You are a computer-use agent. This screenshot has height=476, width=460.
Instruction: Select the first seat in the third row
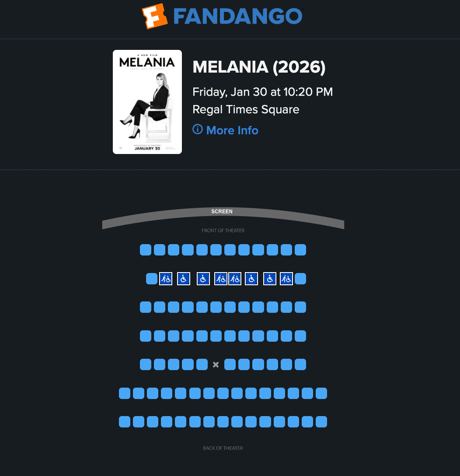pyautogui.click(x=146, y=307)
